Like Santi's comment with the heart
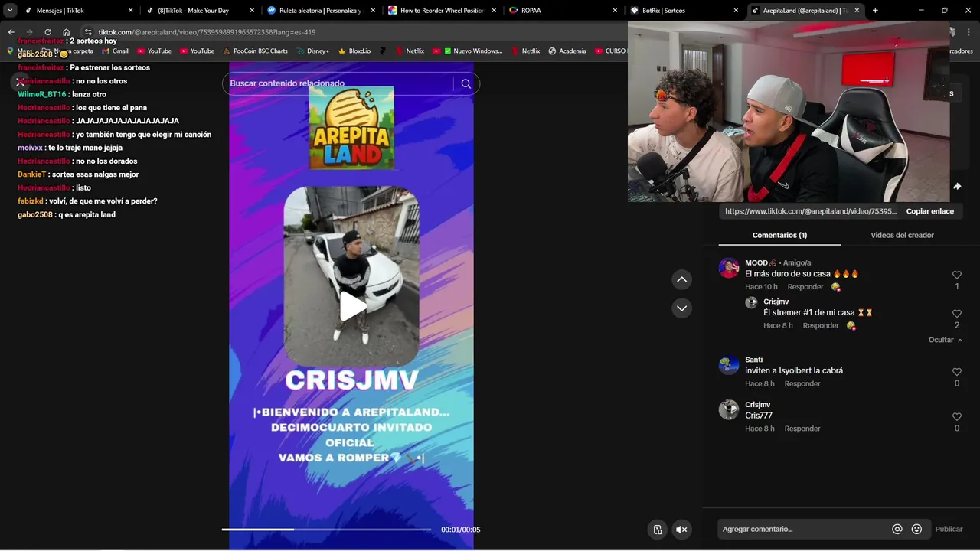This screenshot has width=980, height=551. (957, 372)
